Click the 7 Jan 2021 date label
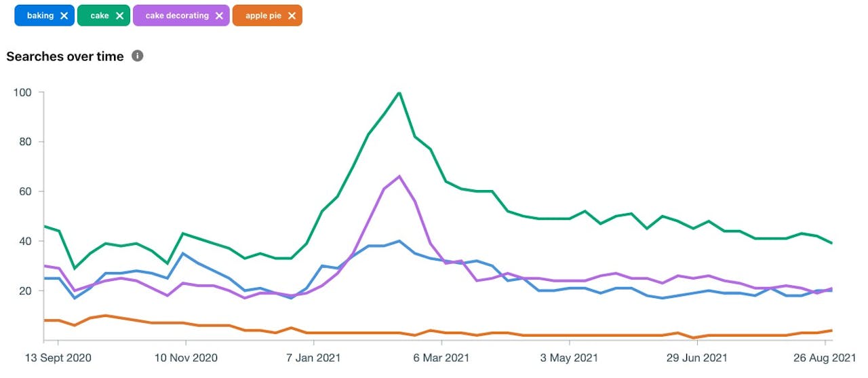Viewport: 868px width, 378px height. pos(313,358)
